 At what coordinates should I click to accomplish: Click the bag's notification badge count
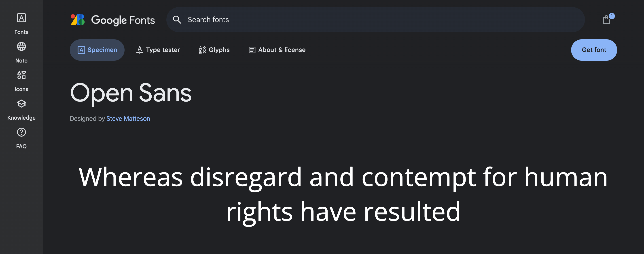point(612,16)
